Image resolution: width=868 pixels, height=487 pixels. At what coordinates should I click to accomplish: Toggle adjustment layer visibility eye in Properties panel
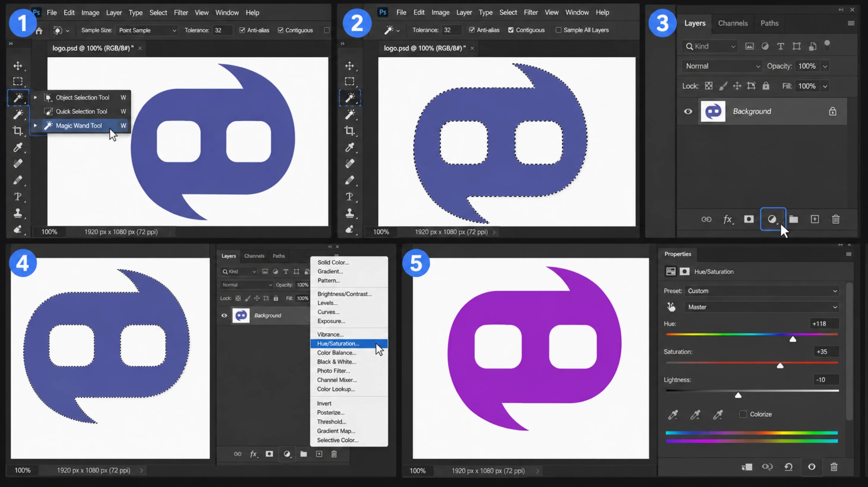(812, 467)
